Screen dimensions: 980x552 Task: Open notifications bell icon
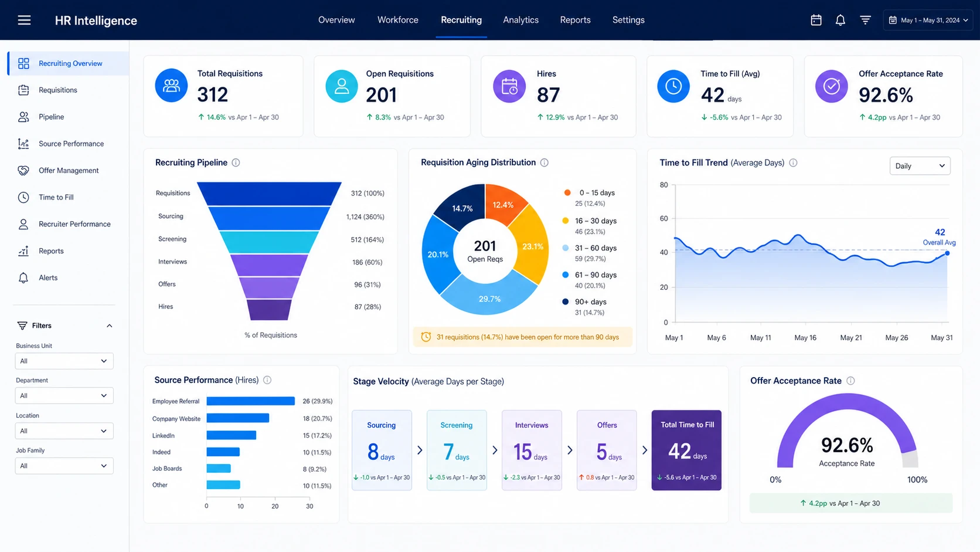tap(840, 20)
